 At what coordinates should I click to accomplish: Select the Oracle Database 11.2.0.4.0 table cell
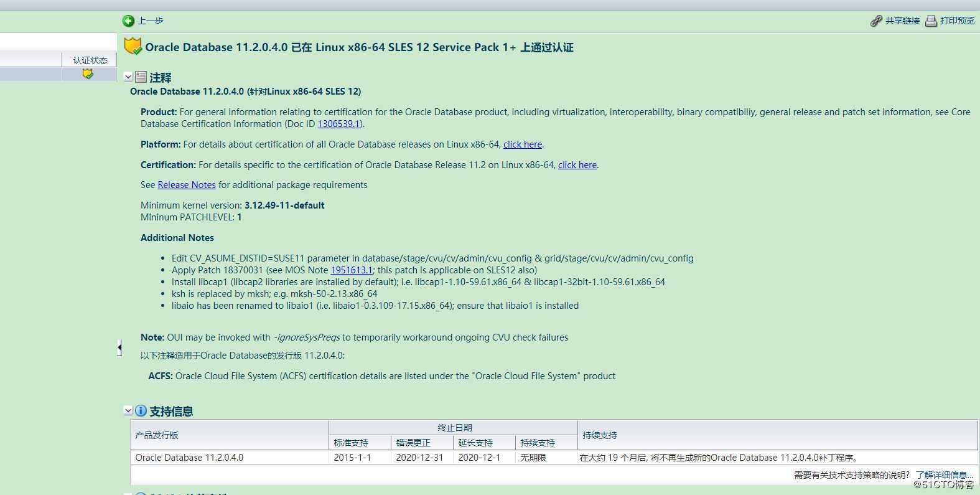tap(229, 458)
